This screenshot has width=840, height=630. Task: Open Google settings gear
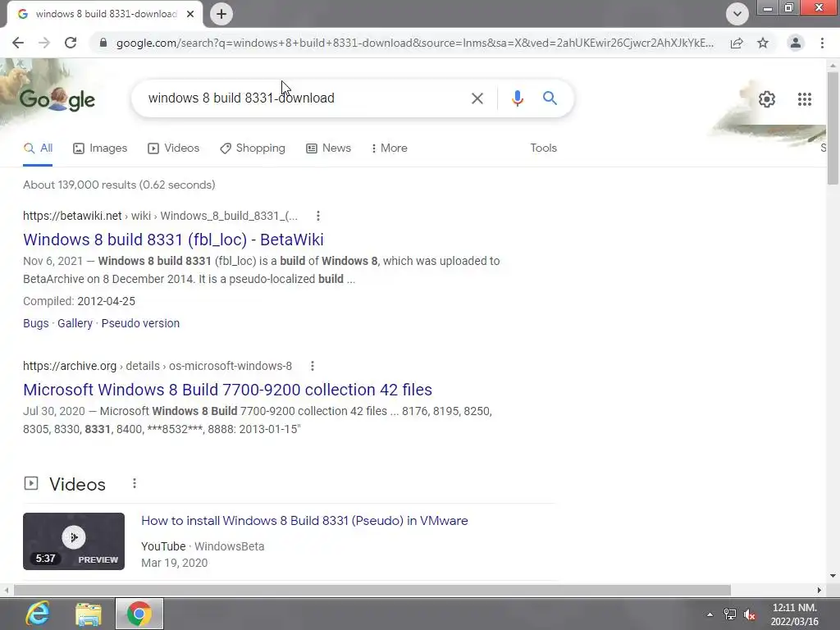point(767,99)
